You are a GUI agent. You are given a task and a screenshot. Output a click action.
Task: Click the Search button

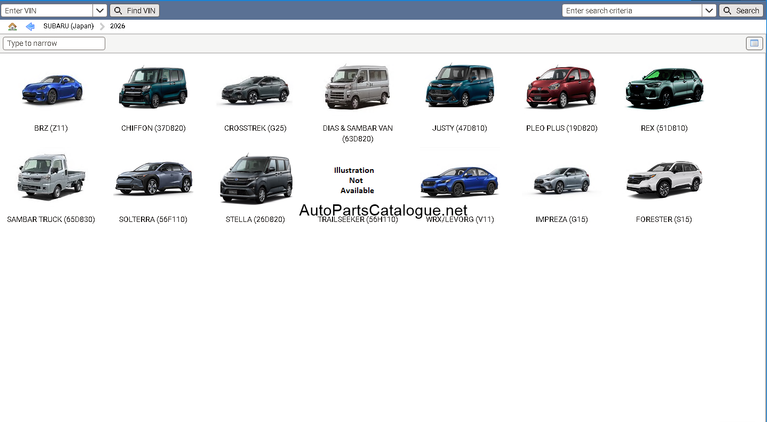[741, 10]
